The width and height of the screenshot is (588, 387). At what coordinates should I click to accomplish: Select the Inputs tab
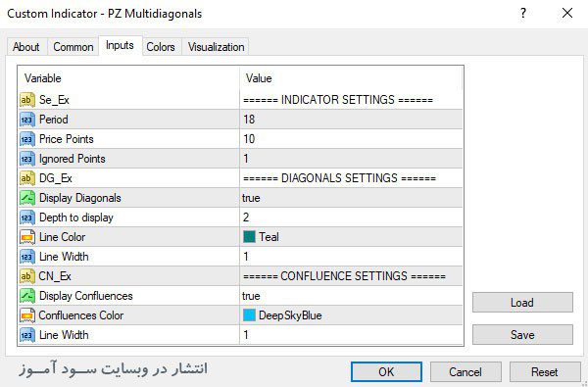tap(120, 45)
